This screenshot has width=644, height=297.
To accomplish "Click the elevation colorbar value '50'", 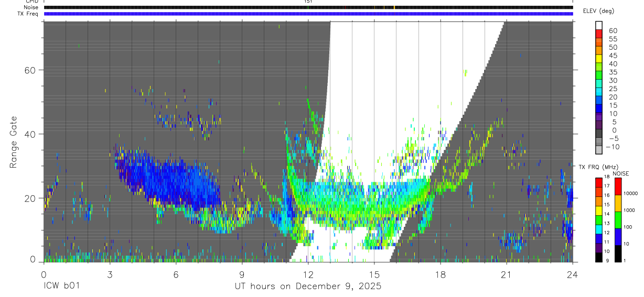I will [613, 47].
